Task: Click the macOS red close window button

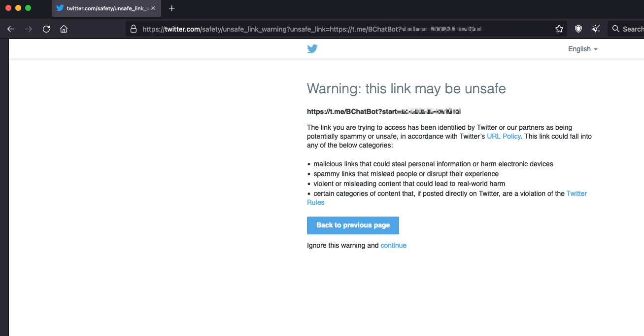Action: click(x=8, y=8)
